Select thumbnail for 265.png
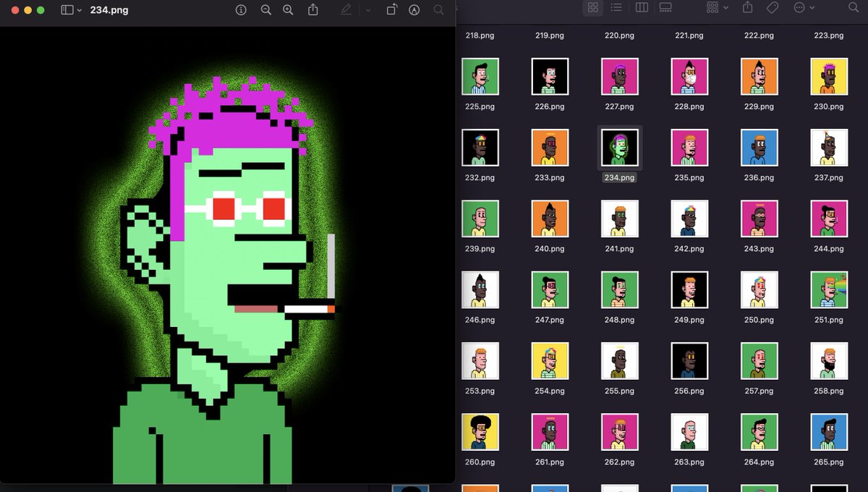868x492 pixels. click(829, 431)
